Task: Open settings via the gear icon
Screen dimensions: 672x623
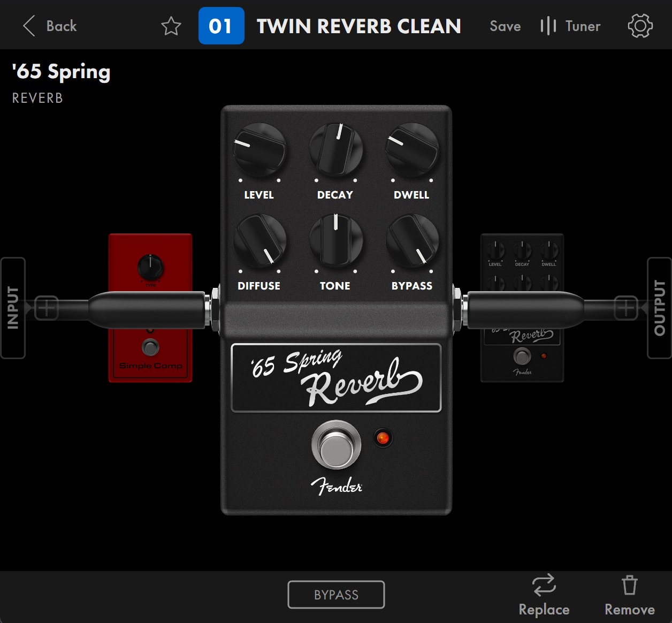Action: pos(640,26)
